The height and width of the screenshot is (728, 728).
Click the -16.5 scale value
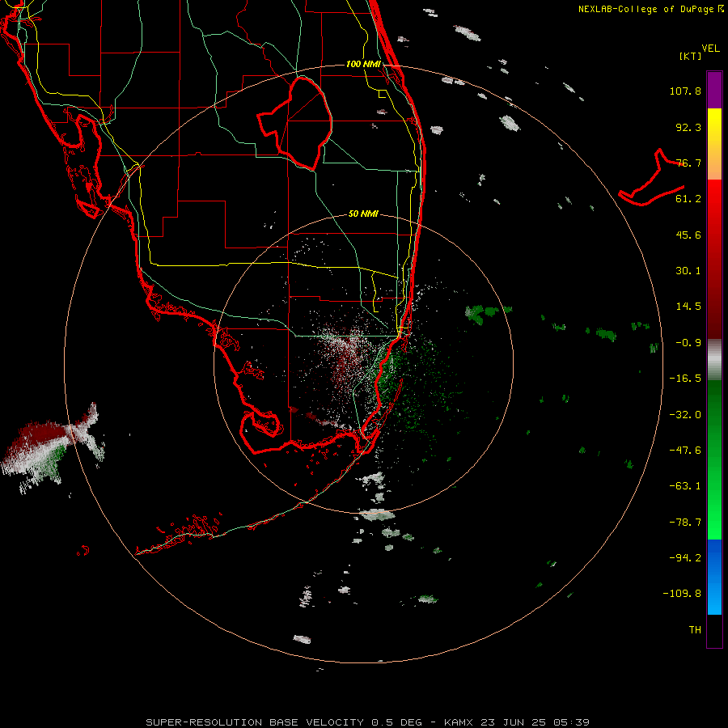click(685, 379)
